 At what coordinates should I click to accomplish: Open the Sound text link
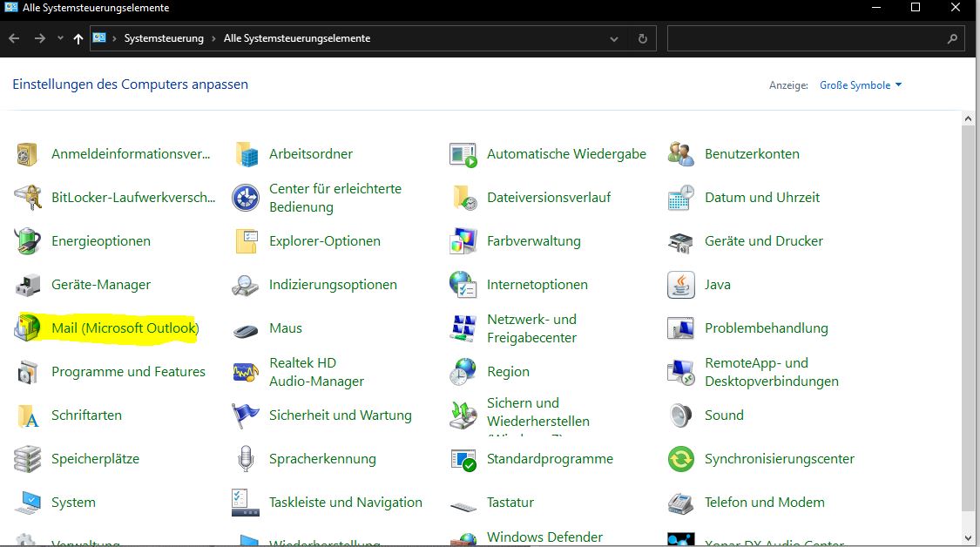724,415
